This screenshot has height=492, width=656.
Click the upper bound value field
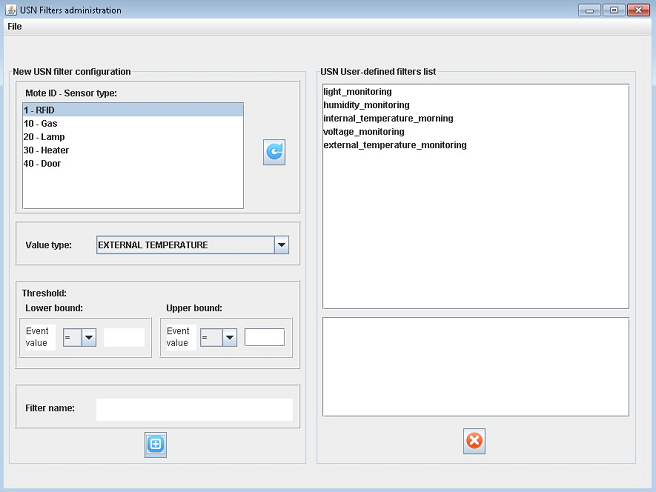pos(265,337)
